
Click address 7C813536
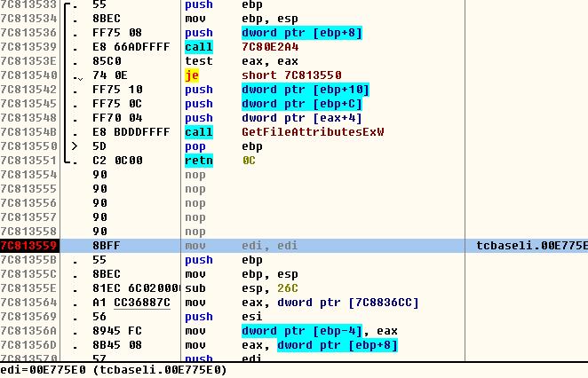[29, 33]
